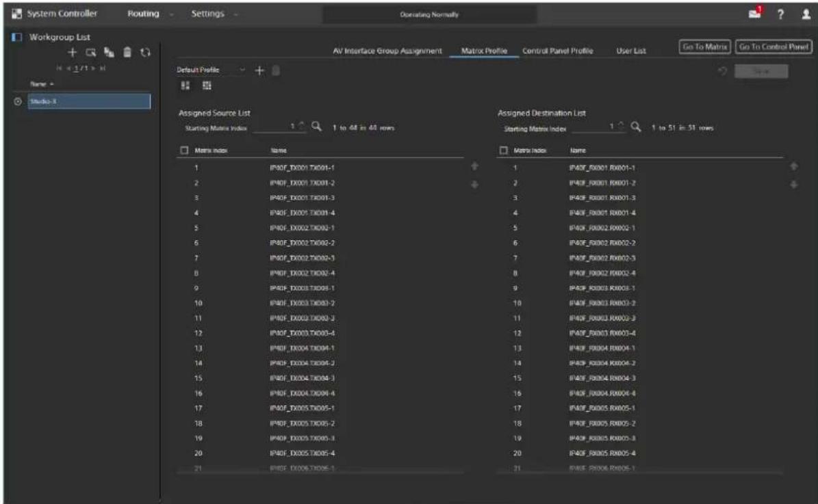Open the AV Interface Group Assignment tab
Screen dimensions: 818x504
(x=387, y=51)
